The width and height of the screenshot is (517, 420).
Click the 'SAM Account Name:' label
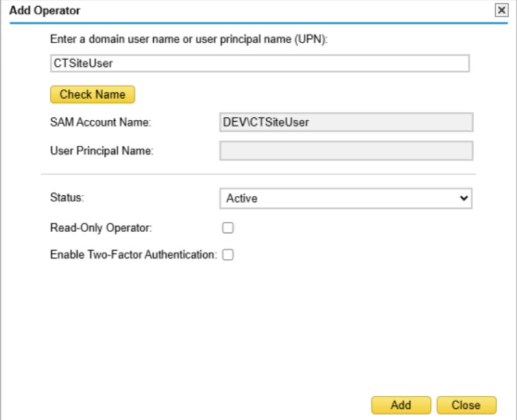[100, 122]
